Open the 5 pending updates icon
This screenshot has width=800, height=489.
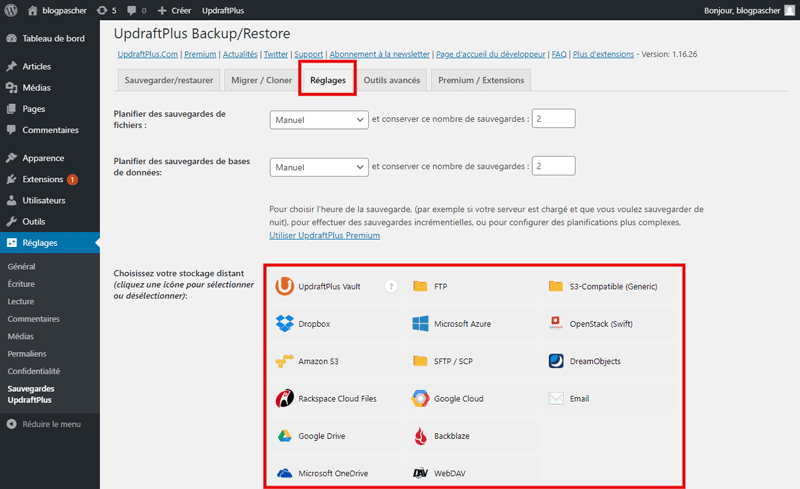107,10
